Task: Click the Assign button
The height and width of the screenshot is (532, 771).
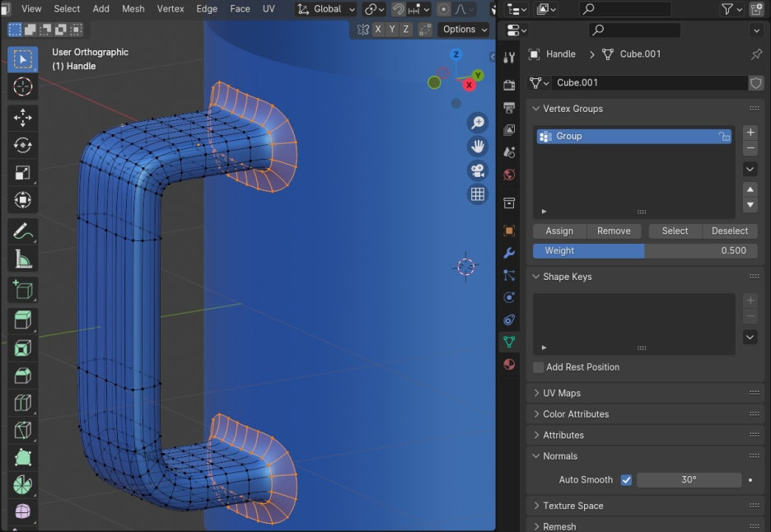Action: (558, 231)
